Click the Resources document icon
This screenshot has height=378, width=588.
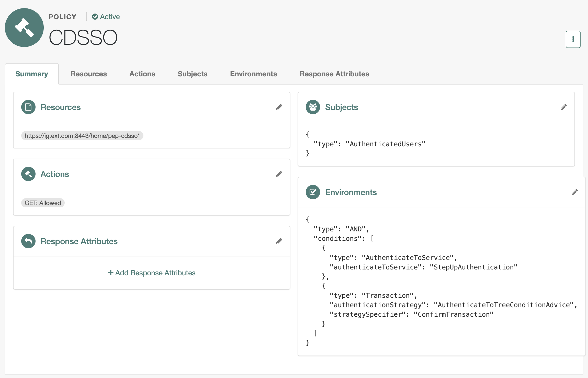(x=28, y=107)
